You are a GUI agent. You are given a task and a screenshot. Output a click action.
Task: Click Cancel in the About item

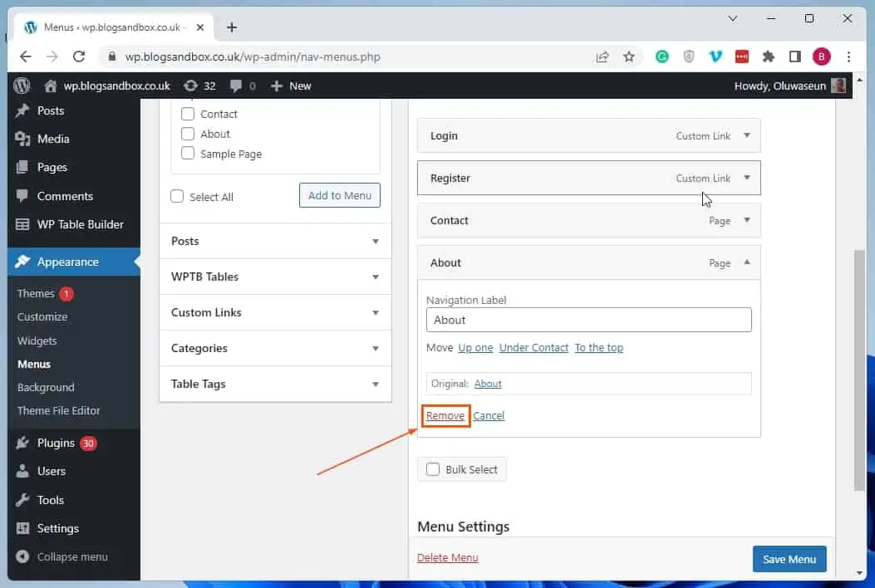tap(489, 415)
